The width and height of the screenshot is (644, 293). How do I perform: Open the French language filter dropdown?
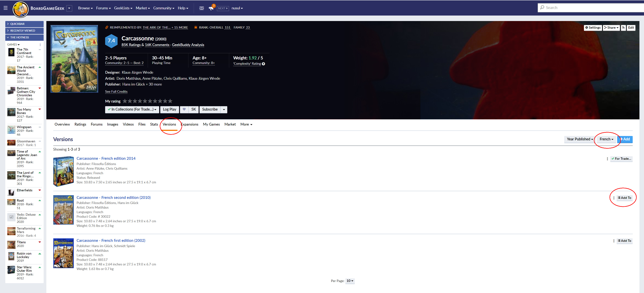tap(606, 139)
